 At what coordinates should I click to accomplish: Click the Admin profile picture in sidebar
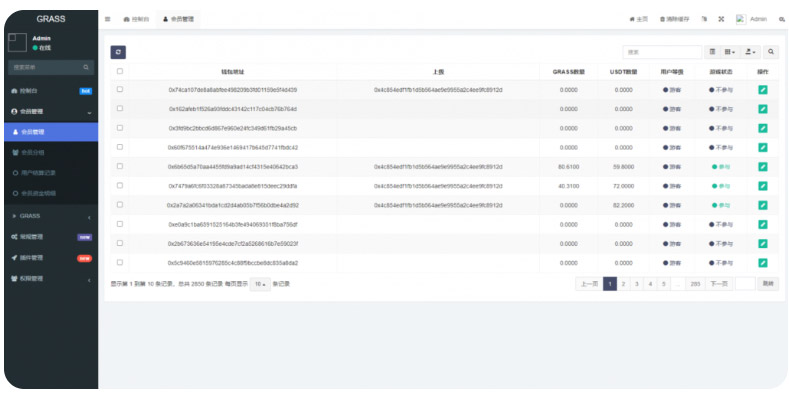pos(17,43)
